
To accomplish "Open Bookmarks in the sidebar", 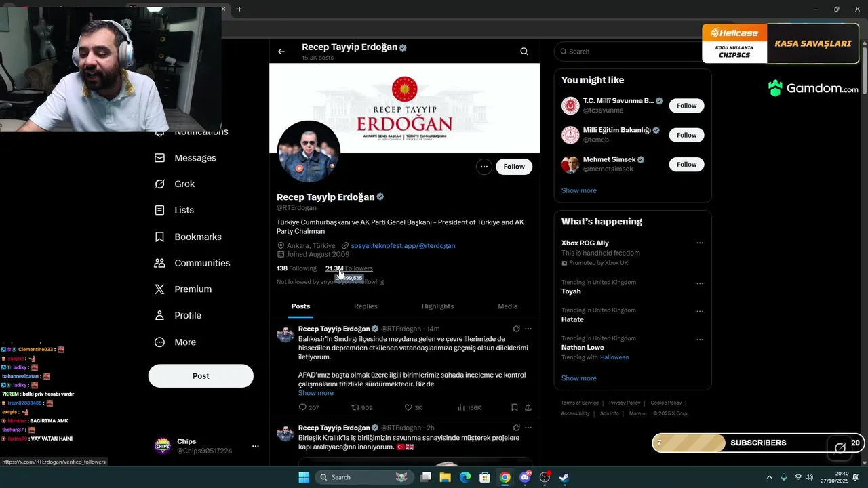I will (189, 237).
